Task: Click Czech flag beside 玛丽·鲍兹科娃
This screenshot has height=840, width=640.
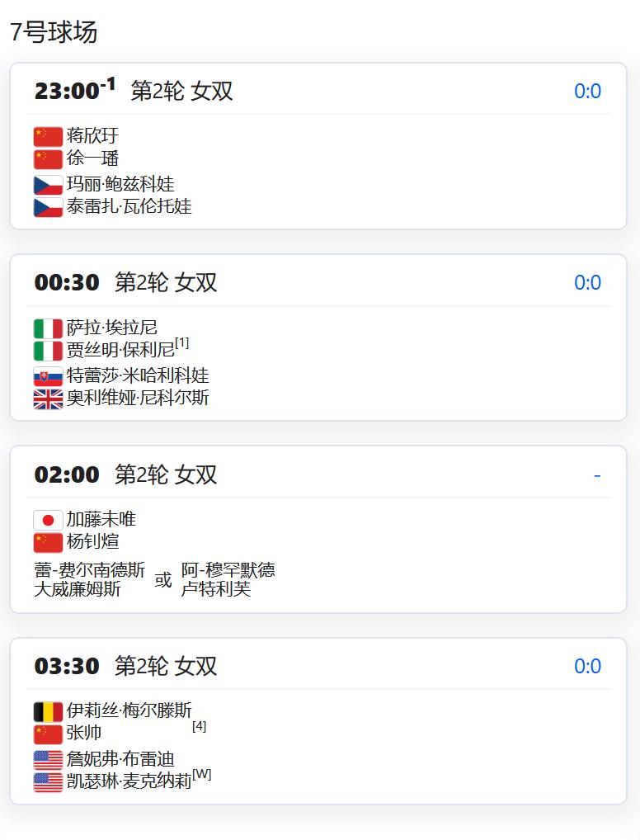Action: click(x=48, y=186)
